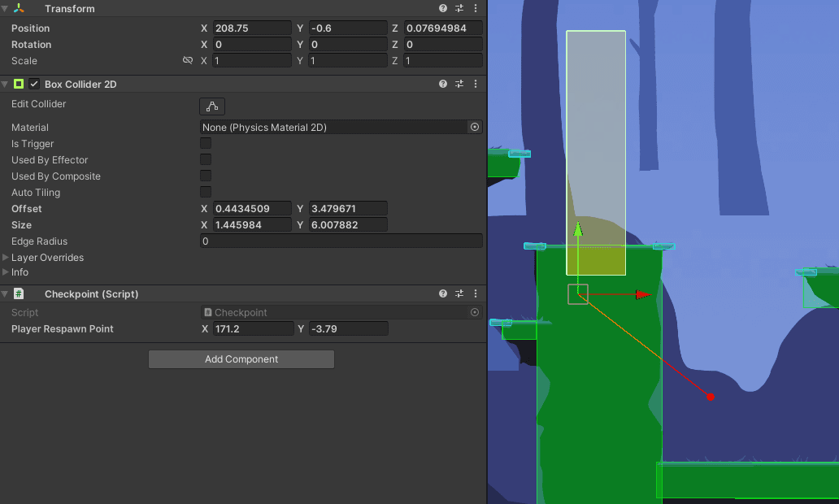Click the Position X input field
This screenshot has width=839, height=504.
coord(252,28)
